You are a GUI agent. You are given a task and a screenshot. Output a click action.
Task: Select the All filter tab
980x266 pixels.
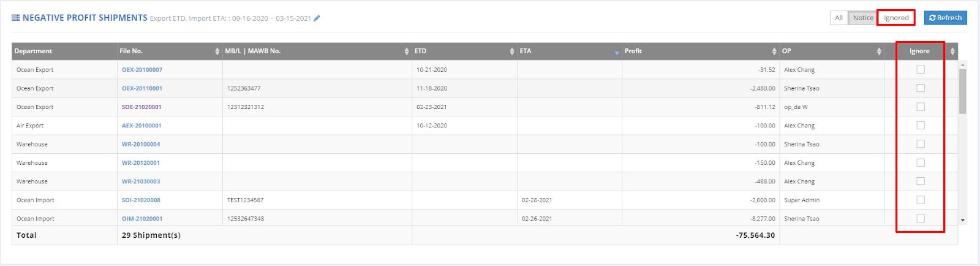click(839, 18)
